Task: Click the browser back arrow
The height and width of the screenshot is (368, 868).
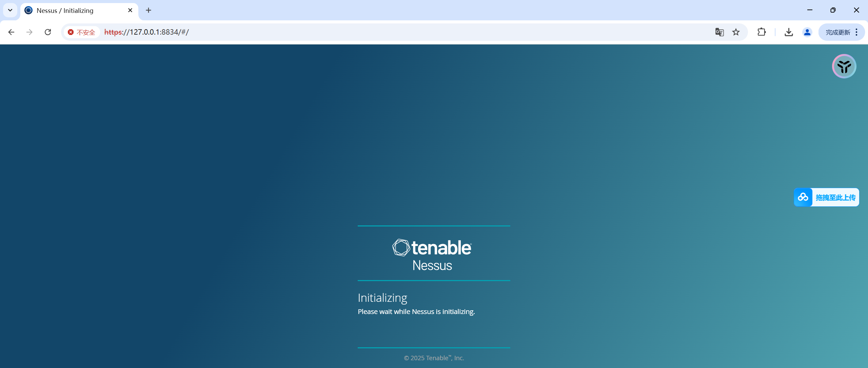Action: (11, 32)
